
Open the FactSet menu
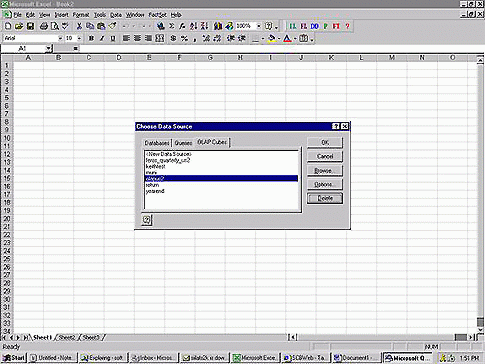pyautogui.click(x=158, y=15)
